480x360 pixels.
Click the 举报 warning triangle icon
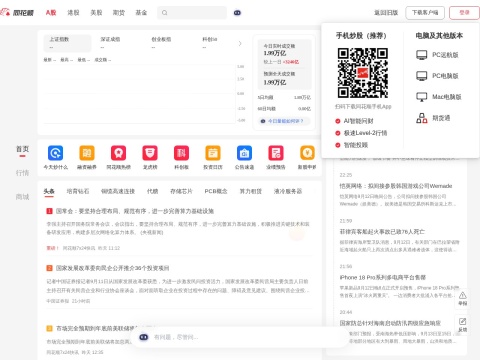click(x=463, y=295)
